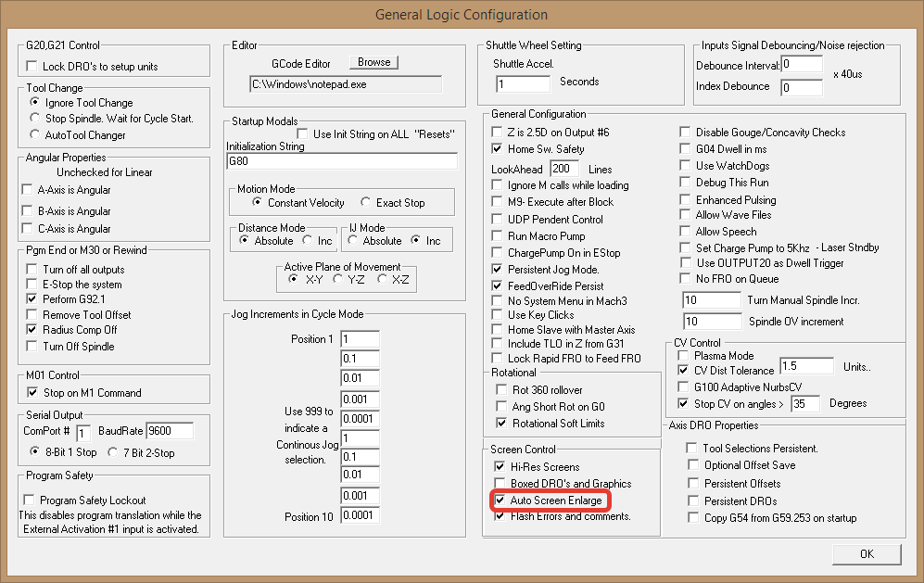Uncheck Persistent Jog Mode

(498, 269)
